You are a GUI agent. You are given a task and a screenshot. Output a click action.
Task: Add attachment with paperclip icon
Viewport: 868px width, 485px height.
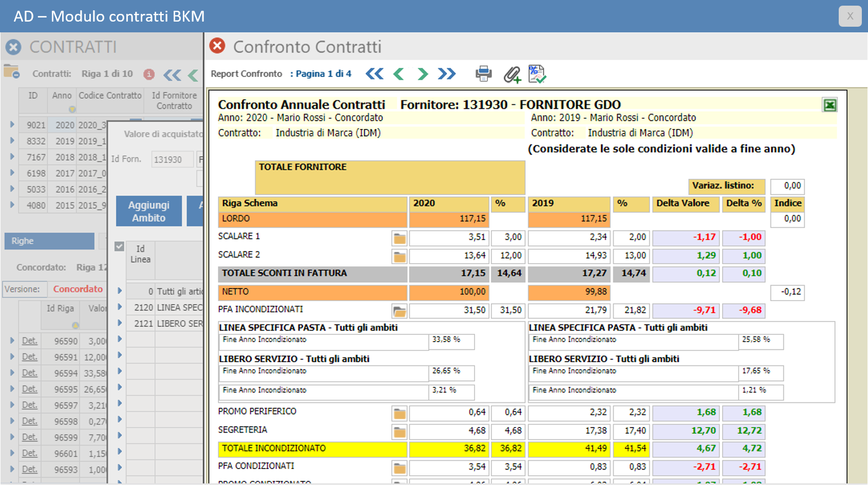[512, 74]
